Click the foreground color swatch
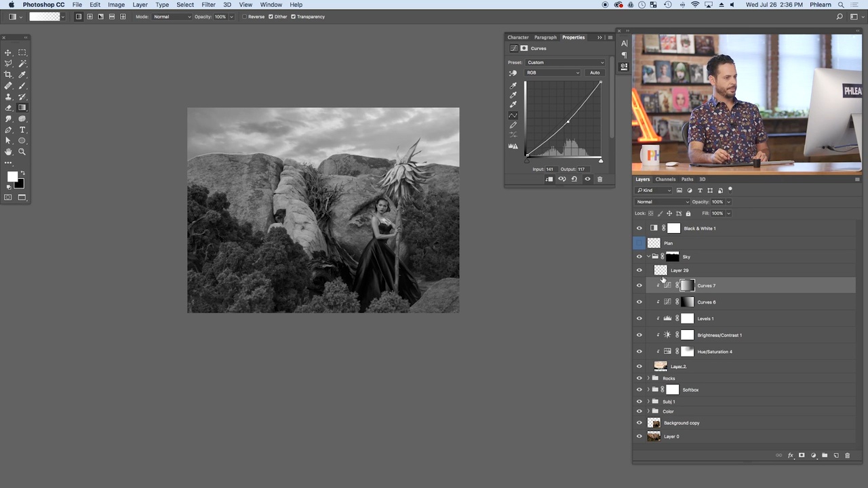The height and width of the screenshot is (488, 868). 12,177
